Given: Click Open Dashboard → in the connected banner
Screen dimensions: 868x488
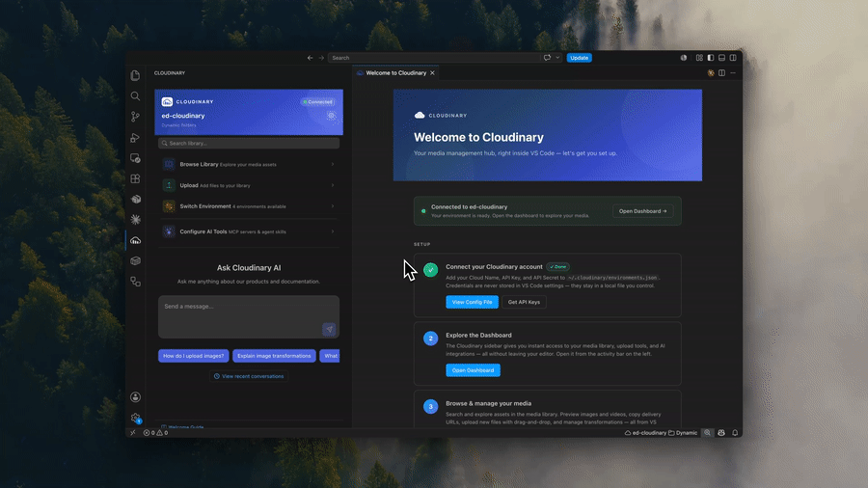Looking at the screenshot, I should click(642, 211).
